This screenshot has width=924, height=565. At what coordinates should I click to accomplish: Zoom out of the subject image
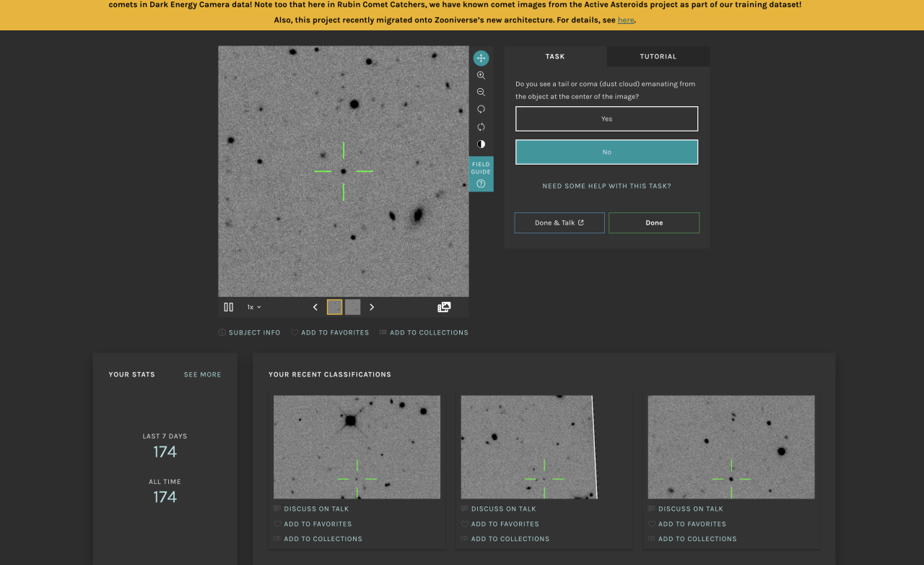click(x=481, y=92)
